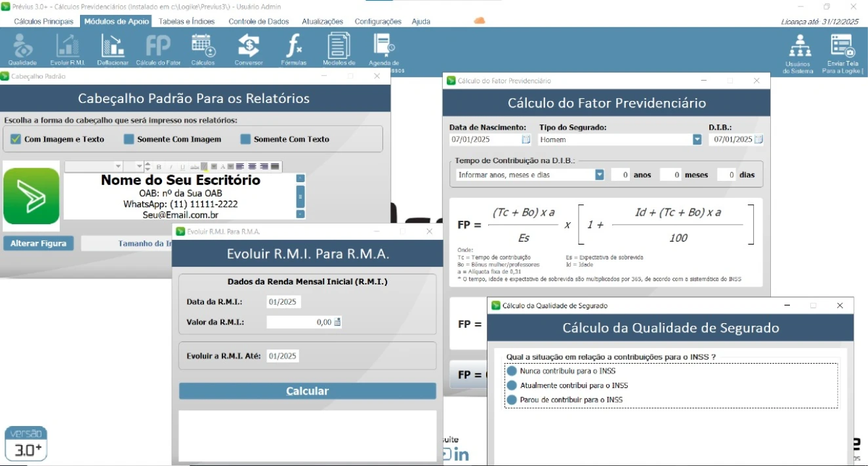
Task: Open the Fórmulas module
Action: click(293, 49)
